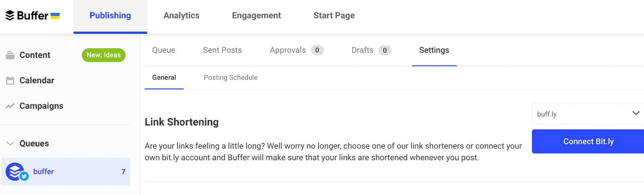Go to the Start Page tab
Viewport: 644px width, 195px height.
334,16
